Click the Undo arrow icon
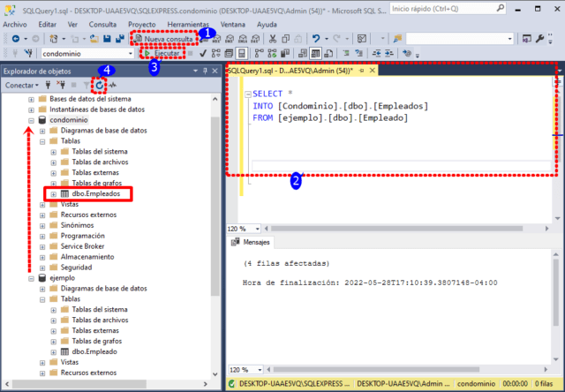 pyautogui.click(x=316, y=39)
